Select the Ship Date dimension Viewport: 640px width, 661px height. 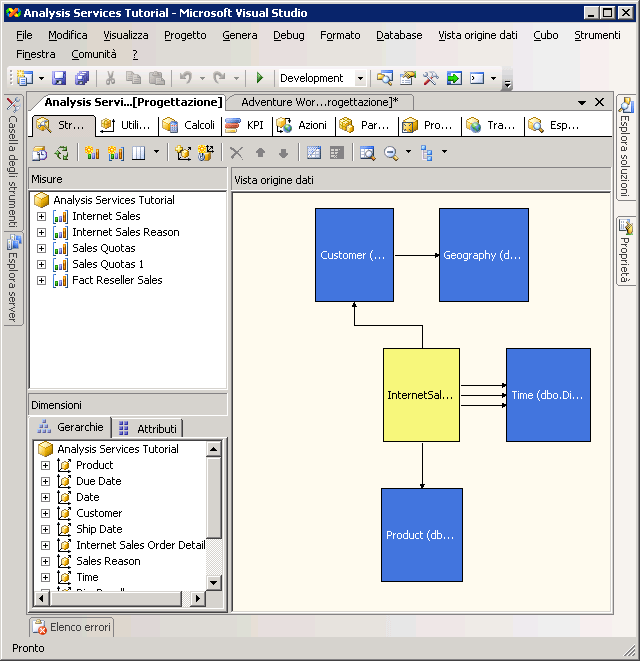99,529
